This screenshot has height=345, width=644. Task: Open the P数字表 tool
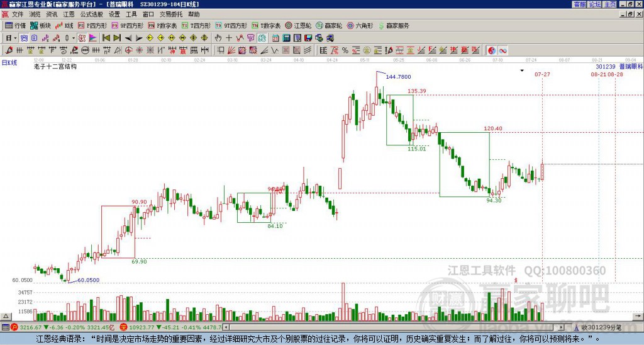click(x=162, y=25)
